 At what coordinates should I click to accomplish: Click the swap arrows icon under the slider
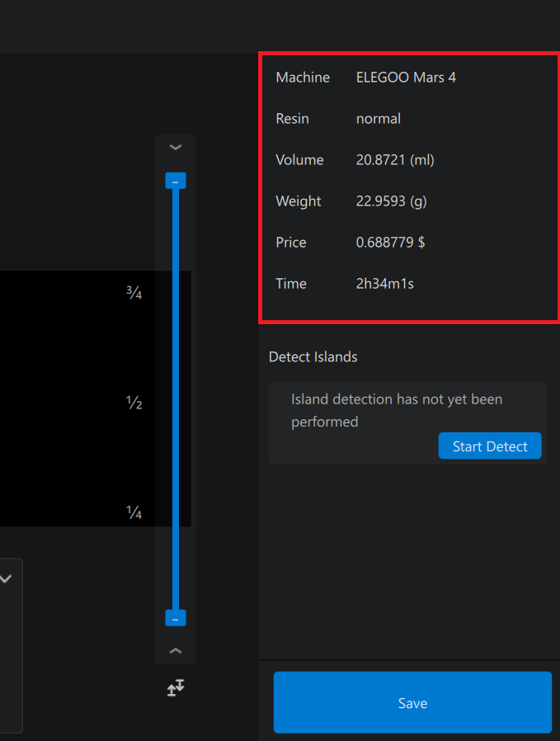[175, 687]
